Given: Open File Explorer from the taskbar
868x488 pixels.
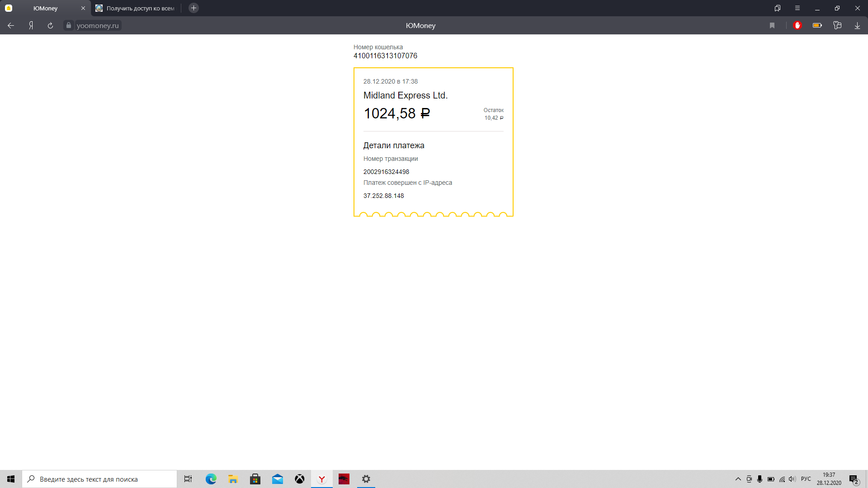Looking at the screenshot, I should (233, 479).
